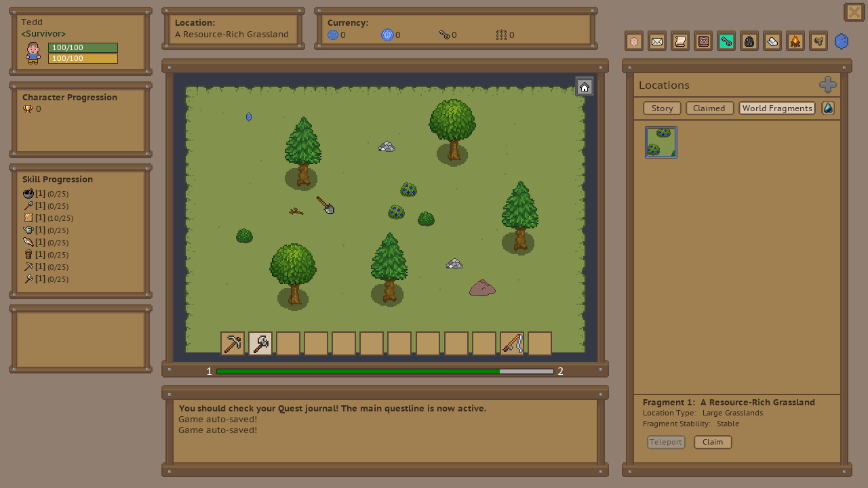Open the backpack inventory icon
Viewport: 868px width, 488px height.
coord(749,41)
